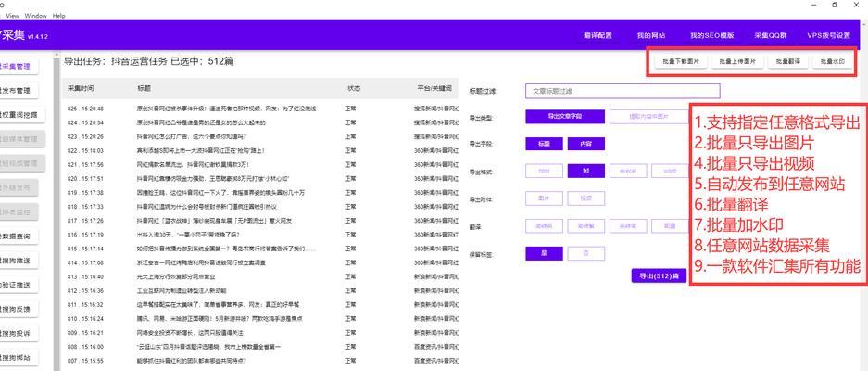Select 是 for 保留标签
Viewport: 868px width, 371px height.
point(544,253)
